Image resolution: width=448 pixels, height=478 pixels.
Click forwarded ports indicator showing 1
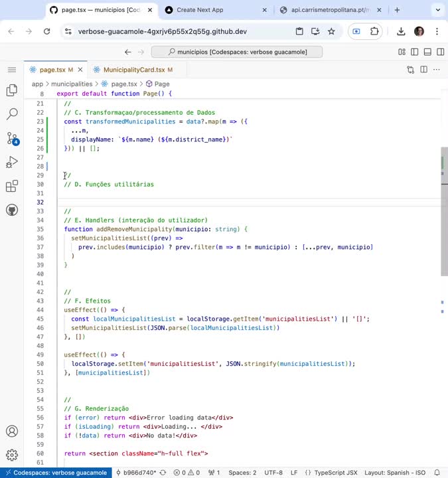[x=214, y=473]
